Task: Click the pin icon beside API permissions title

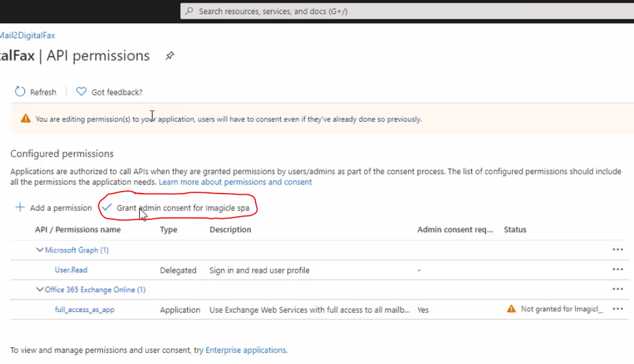Action: point(169,56)
